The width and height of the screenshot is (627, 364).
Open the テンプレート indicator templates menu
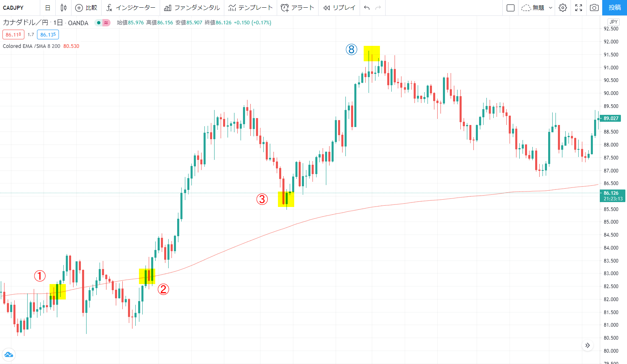click(251, 8)
